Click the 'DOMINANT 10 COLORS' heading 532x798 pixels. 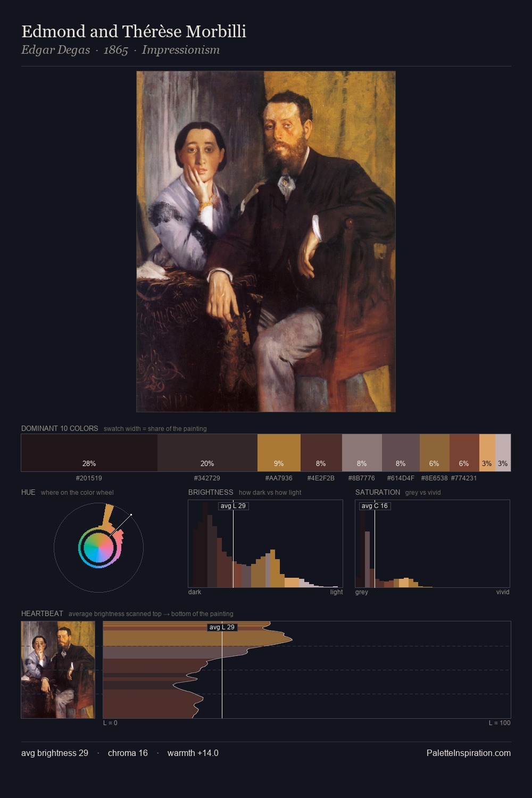(60, 428)
